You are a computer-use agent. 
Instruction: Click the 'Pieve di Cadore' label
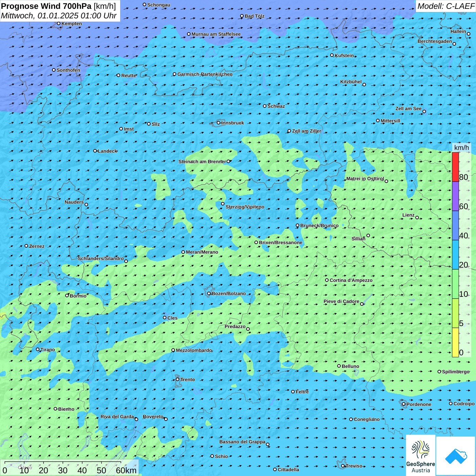[x=341, y=301]
